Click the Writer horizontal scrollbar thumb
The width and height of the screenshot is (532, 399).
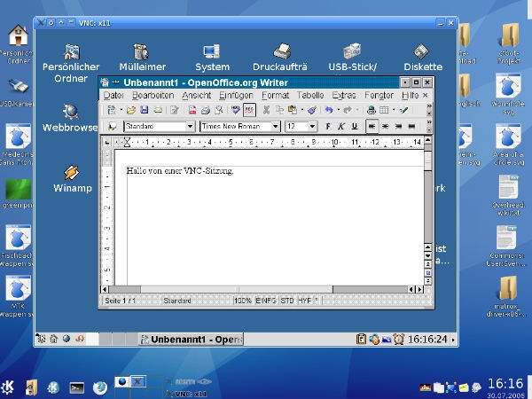click(x=237, y=289)
